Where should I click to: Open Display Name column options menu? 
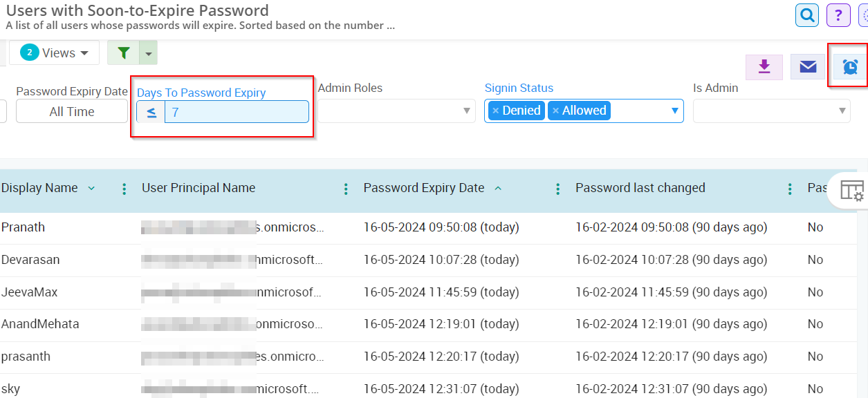[x=124, y=189]
